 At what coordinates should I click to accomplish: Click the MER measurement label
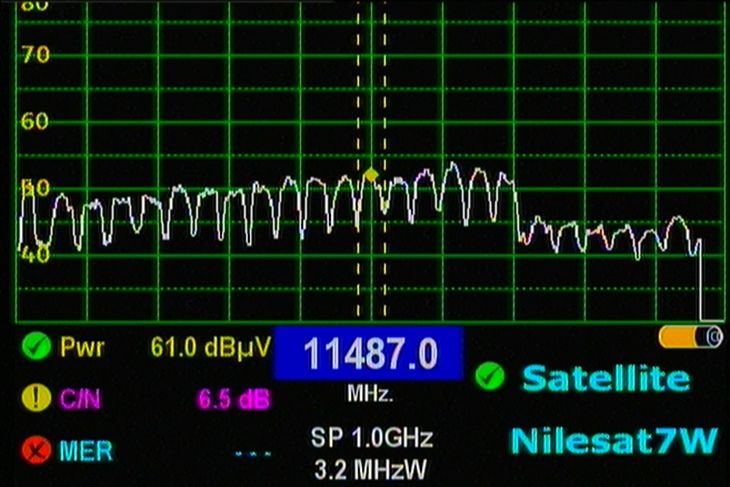click(x=86, y=450)
